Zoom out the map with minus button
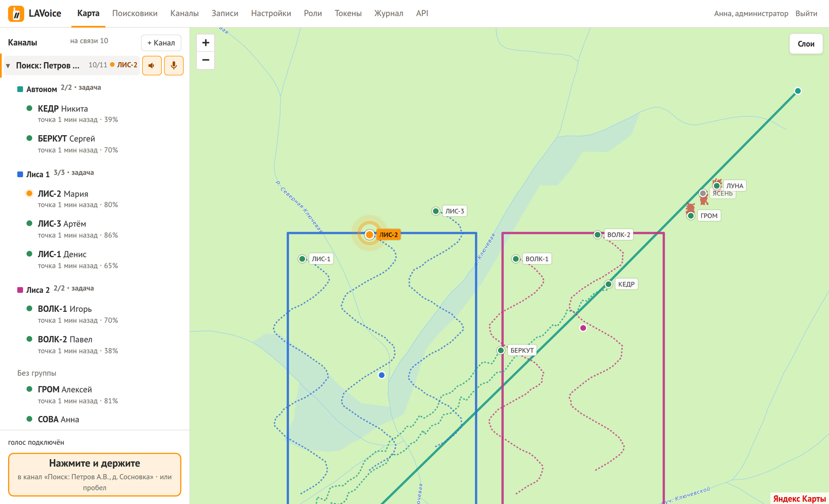 (x=206, y=60)
